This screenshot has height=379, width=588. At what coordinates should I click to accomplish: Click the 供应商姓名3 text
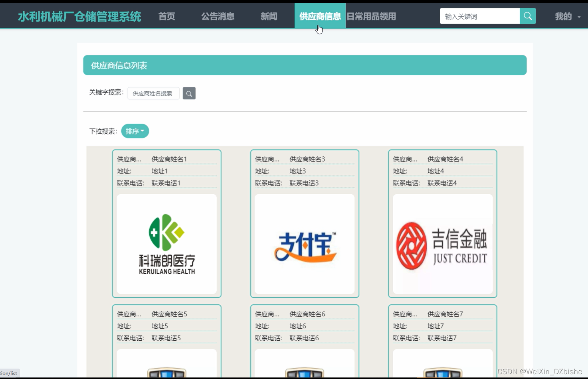[307, 159]
